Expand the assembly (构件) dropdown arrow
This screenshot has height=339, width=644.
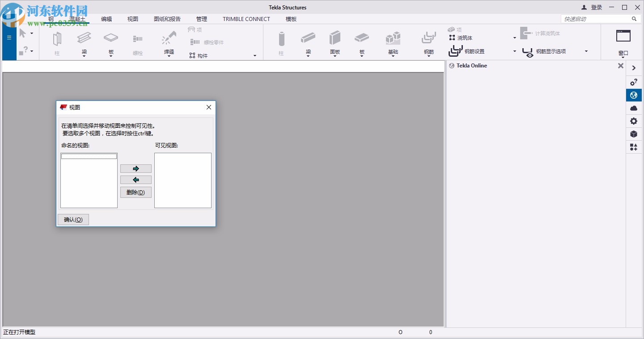pyautogui.click(x=255, y=56)
